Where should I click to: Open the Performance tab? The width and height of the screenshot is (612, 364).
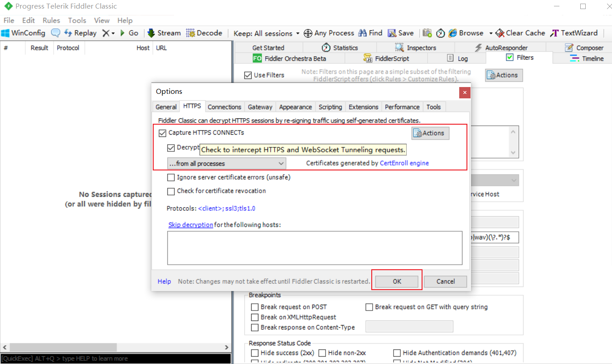click(402, 107)
